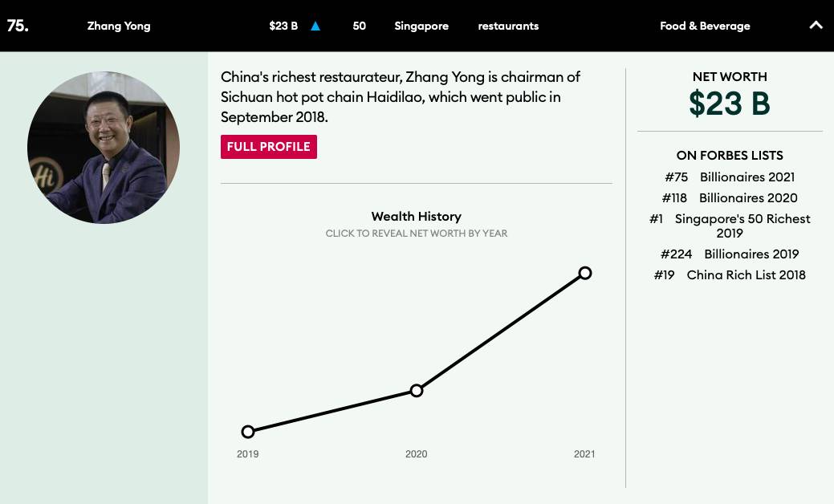This screenshot has height=504, width=834.
Task: Open Billionaires 2019 list link
Action: tap(751, 254)
